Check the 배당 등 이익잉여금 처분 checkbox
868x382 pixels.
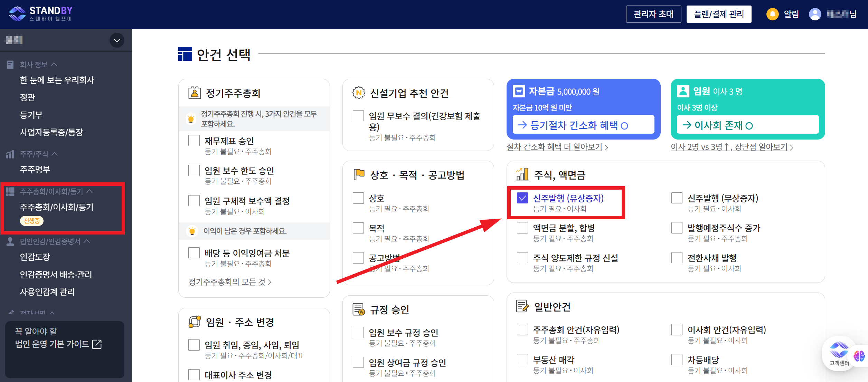[194, 253]
